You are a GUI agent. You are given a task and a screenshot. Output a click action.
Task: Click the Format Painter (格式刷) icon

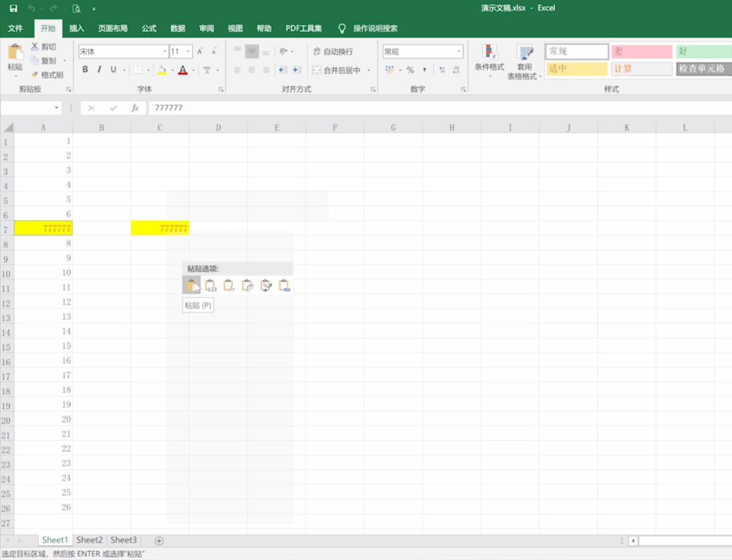(x=35, y=75)
